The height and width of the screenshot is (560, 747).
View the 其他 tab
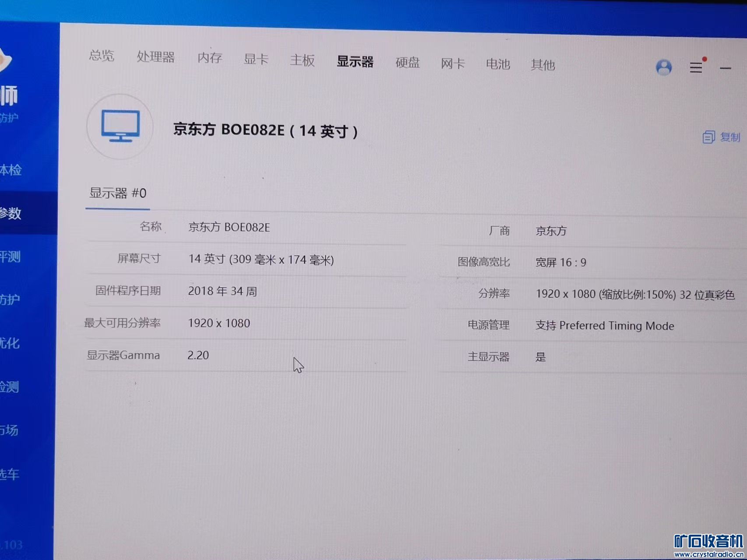[543, 65]
